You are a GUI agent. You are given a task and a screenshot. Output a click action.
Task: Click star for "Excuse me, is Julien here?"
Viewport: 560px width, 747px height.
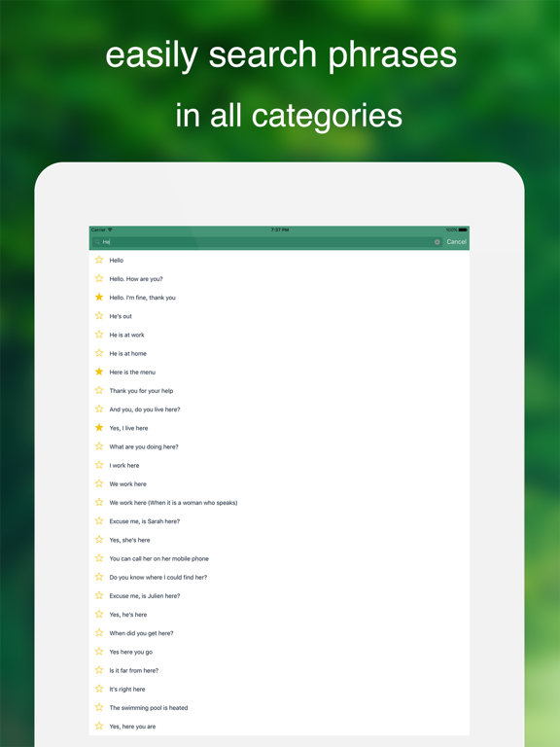click(x=99, y=595)
